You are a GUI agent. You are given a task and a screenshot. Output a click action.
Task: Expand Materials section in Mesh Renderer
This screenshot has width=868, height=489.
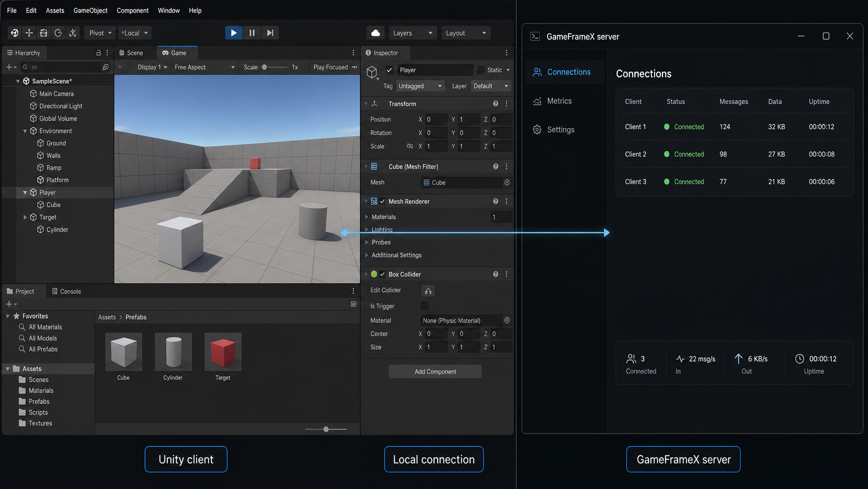pos(367,217)
